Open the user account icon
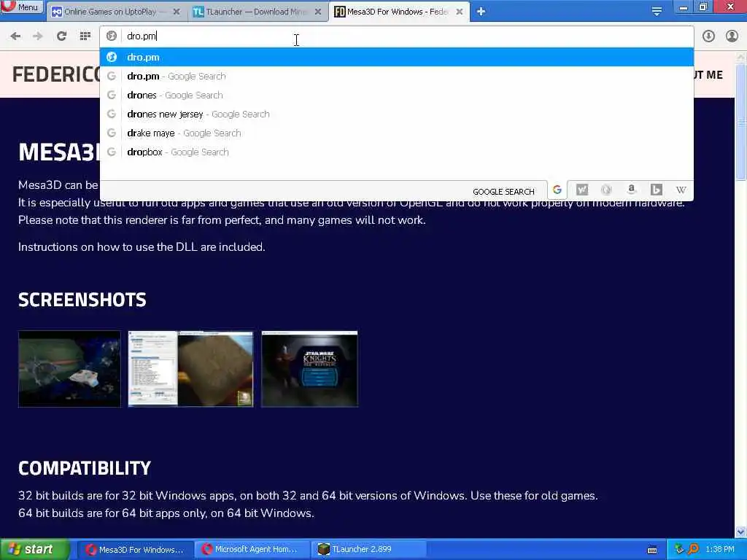The image size is (747, 560). 732,36
